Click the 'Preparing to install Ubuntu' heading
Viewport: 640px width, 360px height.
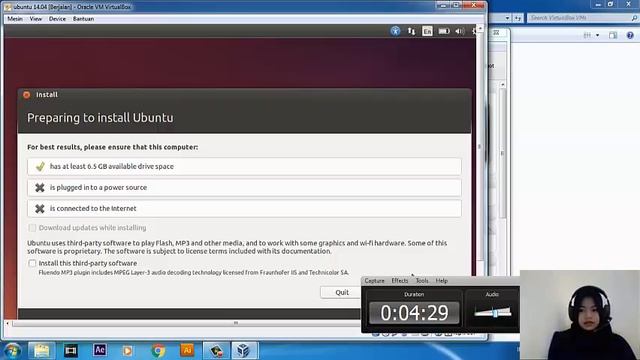coord(100,118)
